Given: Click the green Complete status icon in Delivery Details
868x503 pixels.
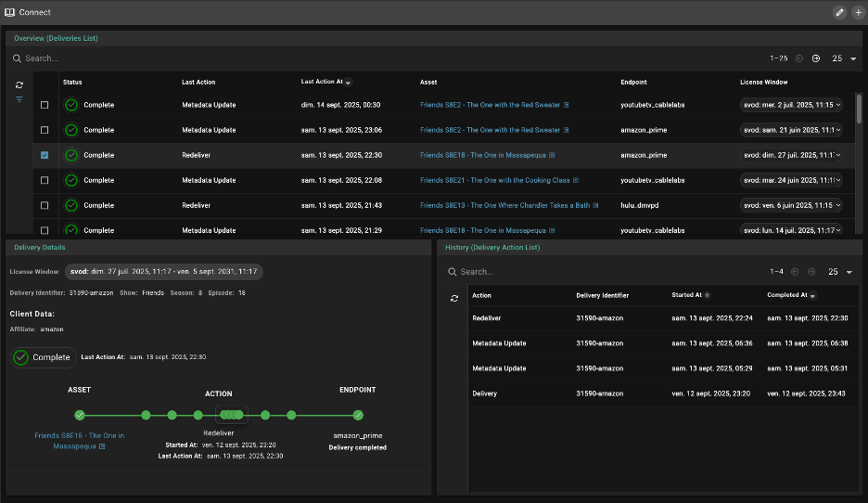Looking at the screenshot, I should (21, 357).
